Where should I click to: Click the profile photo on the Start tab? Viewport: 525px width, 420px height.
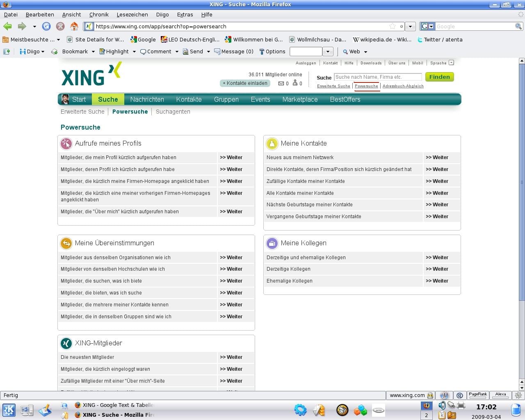point(65,99)
